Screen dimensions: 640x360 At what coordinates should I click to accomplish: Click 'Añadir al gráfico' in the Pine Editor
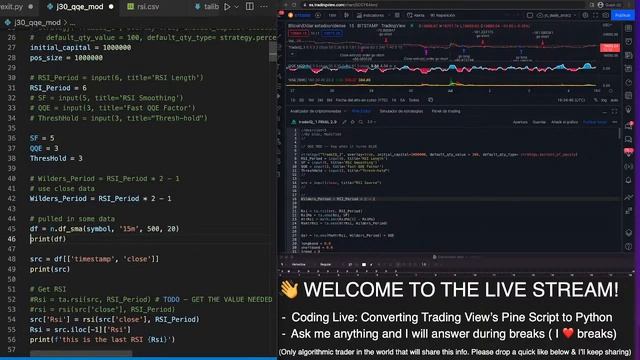click(564, 122)
